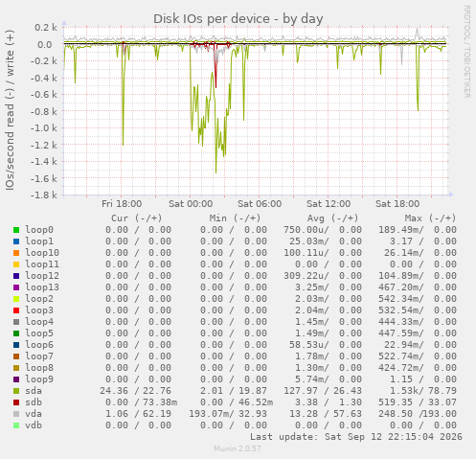Click the 'Max (-/+)' column header
This screenshot has width=476, height=459.
(x=431, y=218)
